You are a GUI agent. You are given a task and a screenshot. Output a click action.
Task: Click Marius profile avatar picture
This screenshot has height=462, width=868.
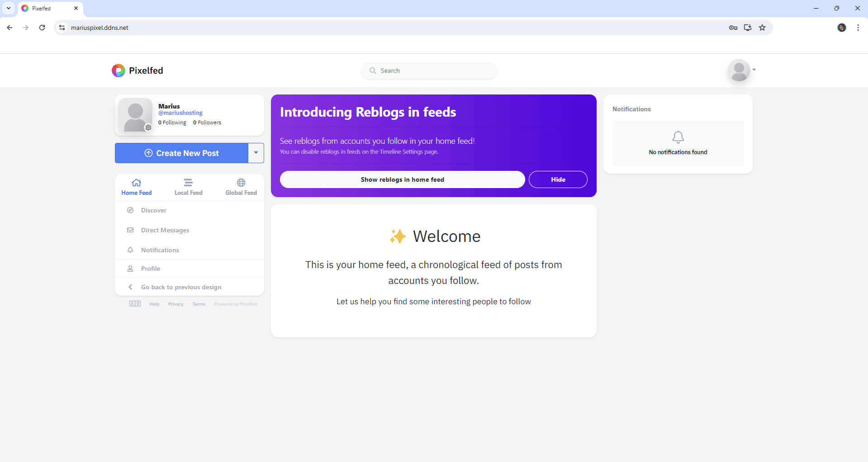point(135,115)
